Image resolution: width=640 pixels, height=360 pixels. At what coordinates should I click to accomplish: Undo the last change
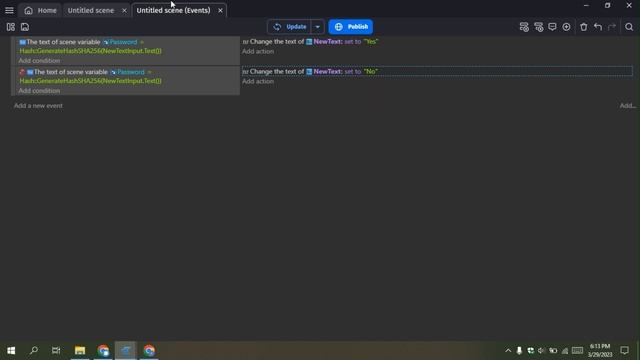coord(598,27)
